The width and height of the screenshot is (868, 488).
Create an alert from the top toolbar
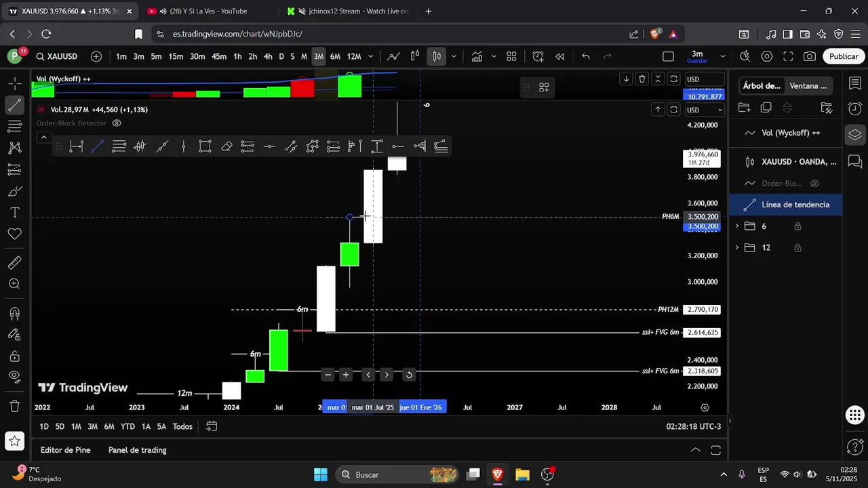point(538,56)
